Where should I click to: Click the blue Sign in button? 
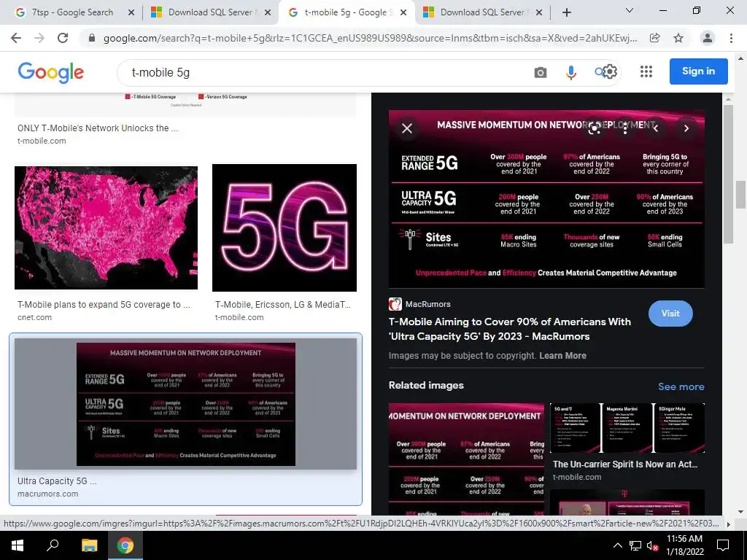698,71
